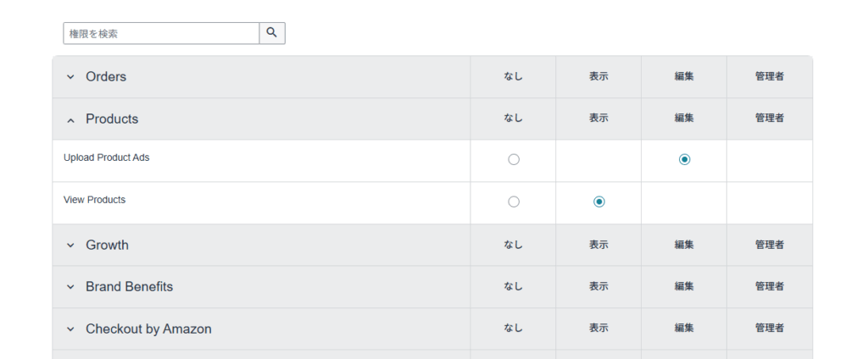Expand the Brand Benefits section chevron
The height and width of the screenshot is (359, 868).
coord(70,287)
